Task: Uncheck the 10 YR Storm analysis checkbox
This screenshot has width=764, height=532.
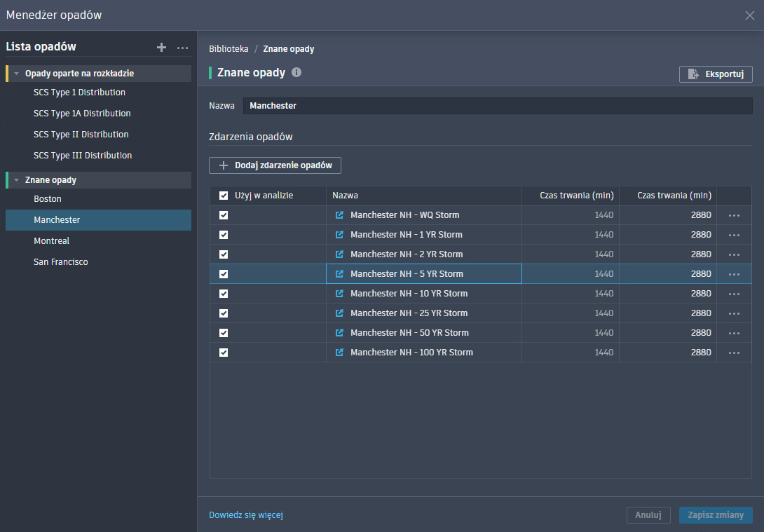Action: click(x=224, y=294)
